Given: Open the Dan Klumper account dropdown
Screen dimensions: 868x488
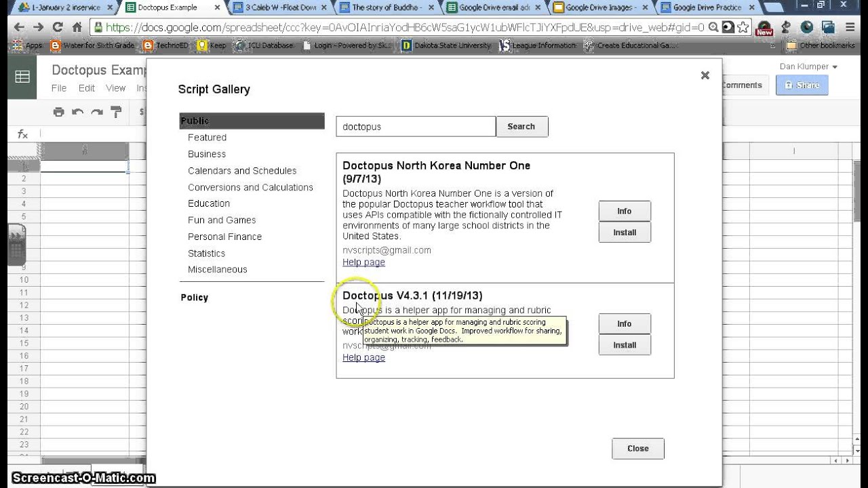Looking at the screenshot, I should point(808,66).
